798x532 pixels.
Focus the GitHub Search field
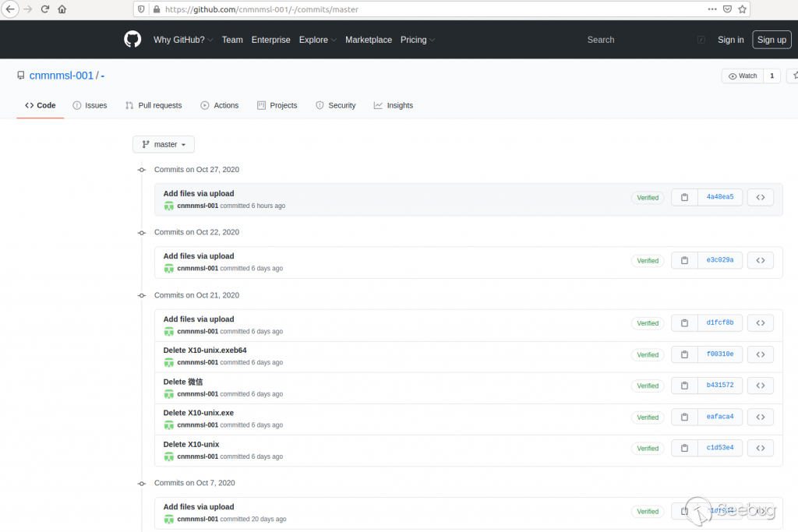tap(639, 40)
